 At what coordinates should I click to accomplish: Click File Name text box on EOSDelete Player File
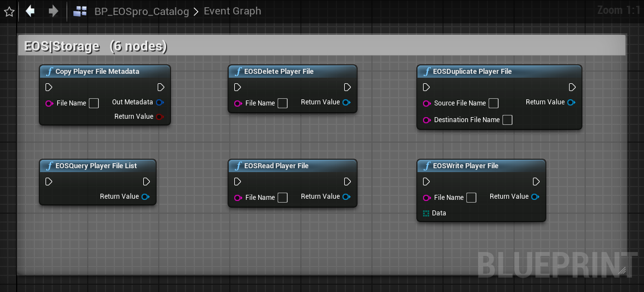(283, 103)
